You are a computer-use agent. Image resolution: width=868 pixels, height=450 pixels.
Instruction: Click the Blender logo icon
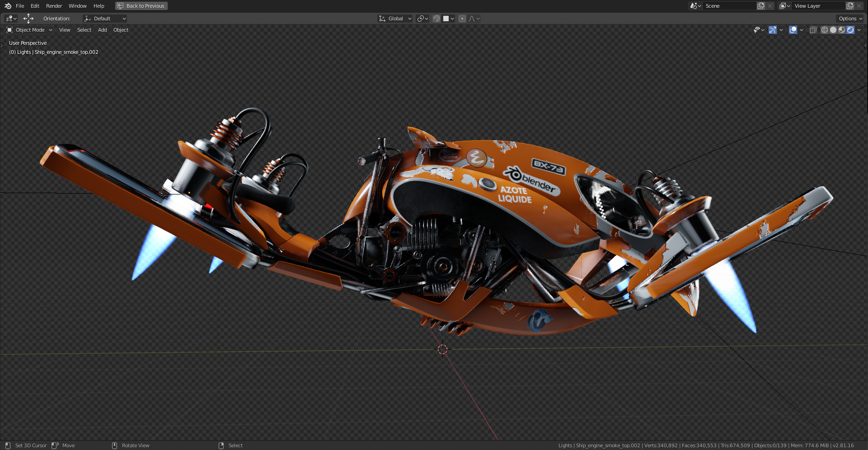tap(8, 6)
